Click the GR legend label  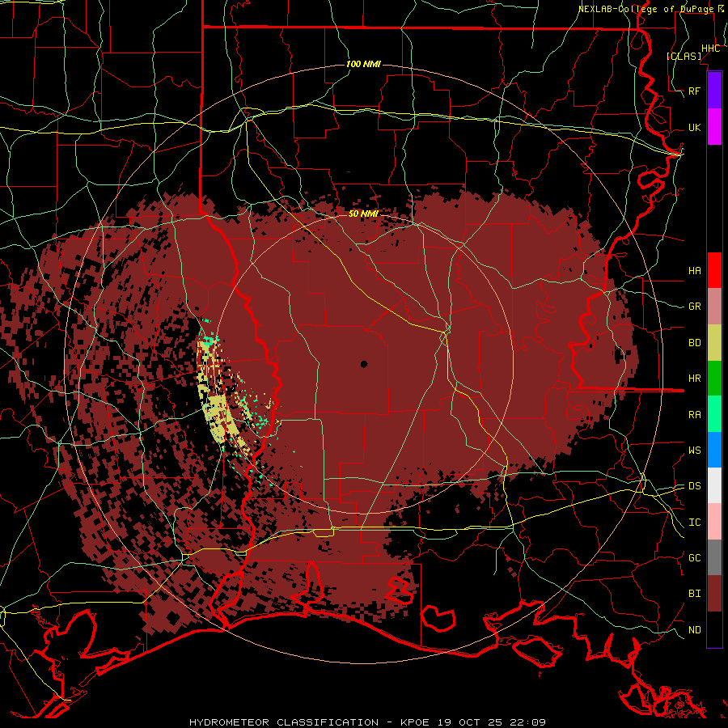pyautogui.click(x=694, y=307)
